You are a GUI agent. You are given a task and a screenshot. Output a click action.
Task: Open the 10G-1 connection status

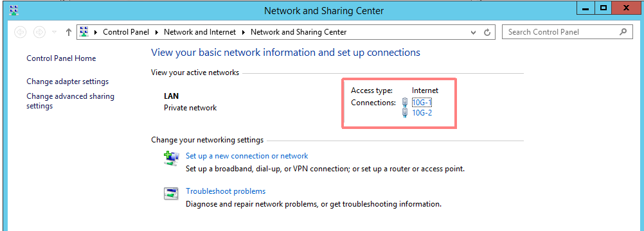click(422, 103)
